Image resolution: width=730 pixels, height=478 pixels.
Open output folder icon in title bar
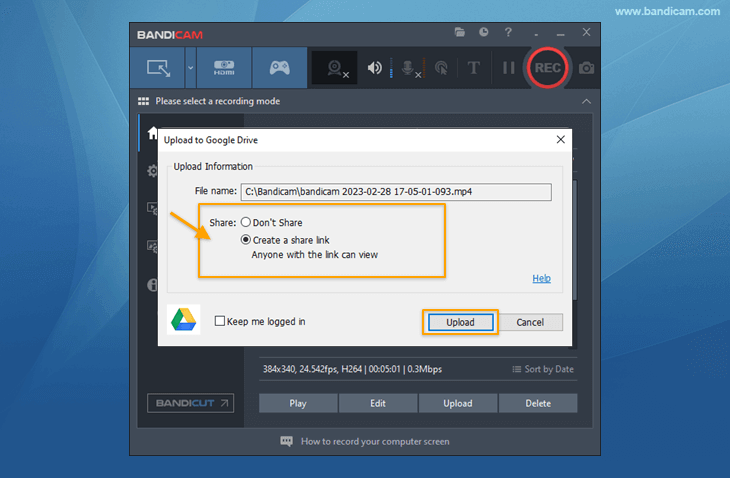tap(460, 32)
